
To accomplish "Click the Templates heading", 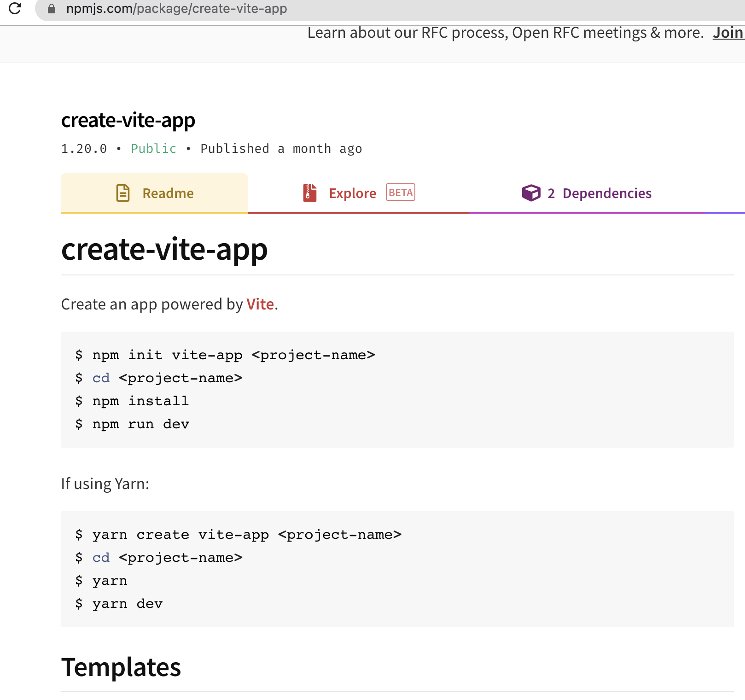I will tap(121, 667).
